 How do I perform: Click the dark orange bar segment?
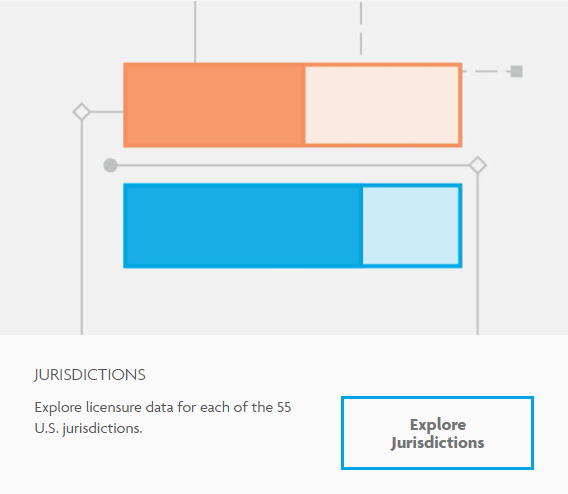pyautogui.click(x=214, y=105)
